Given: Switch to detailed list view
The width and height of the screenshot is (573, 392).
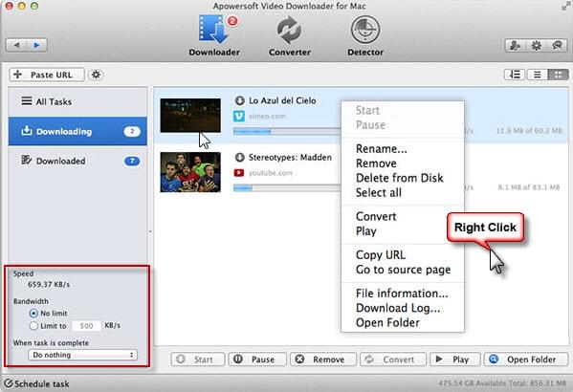Looking at the screenshot, I should point(515,75).
